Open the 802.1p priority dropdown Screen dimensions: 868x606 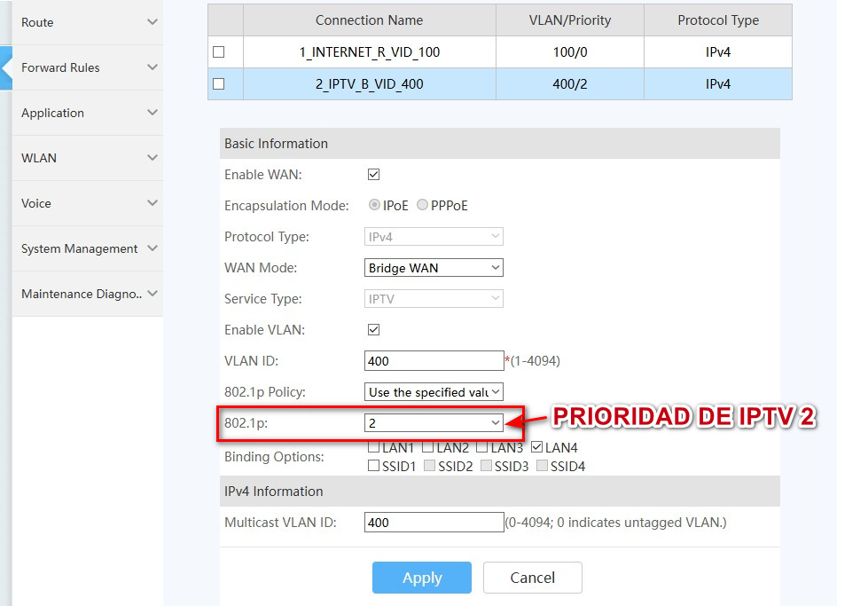pos(434,423)
